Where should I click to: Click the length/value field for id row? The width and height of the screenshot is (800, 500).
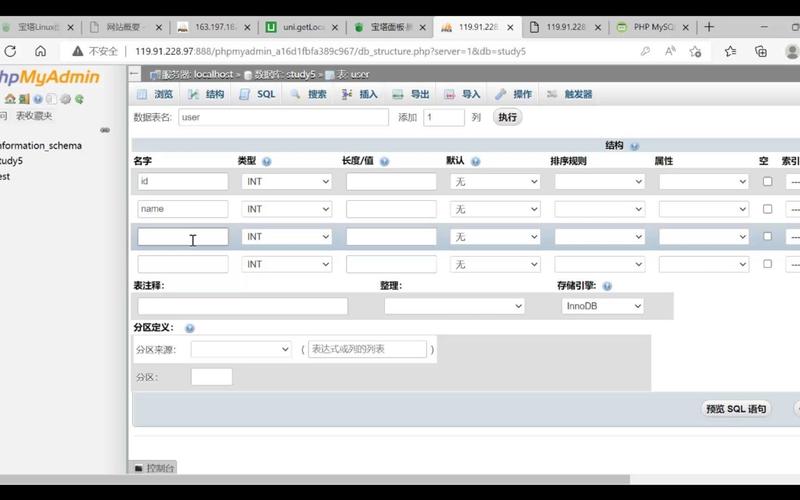tap(391, 182)
